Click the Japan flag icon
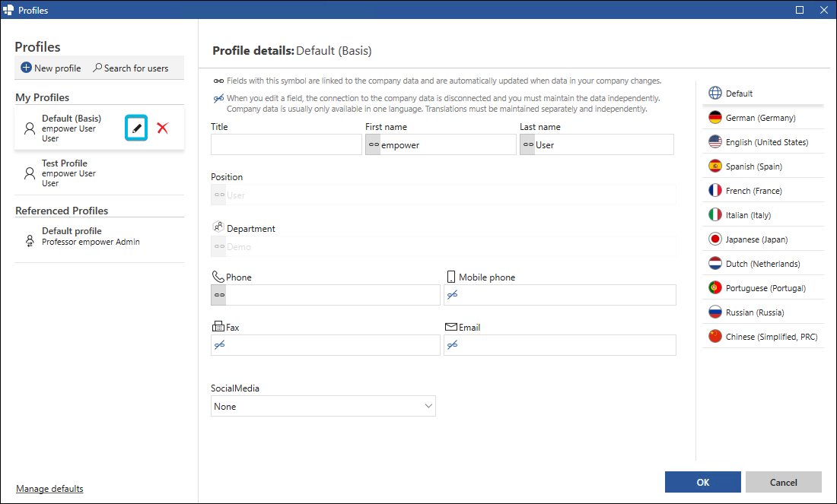Viewport: 837px width, 504px height. coord(715,239)
